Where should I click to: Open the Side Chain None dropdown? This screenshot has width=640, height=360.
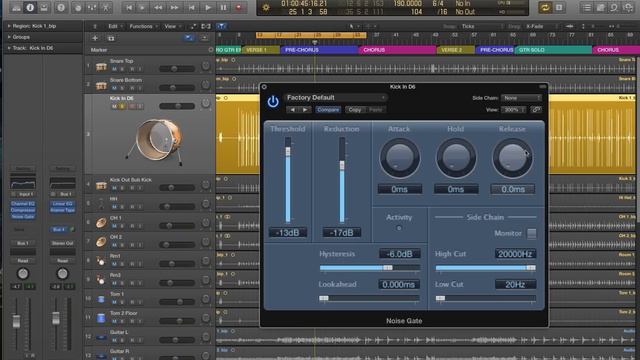(521, 98)
